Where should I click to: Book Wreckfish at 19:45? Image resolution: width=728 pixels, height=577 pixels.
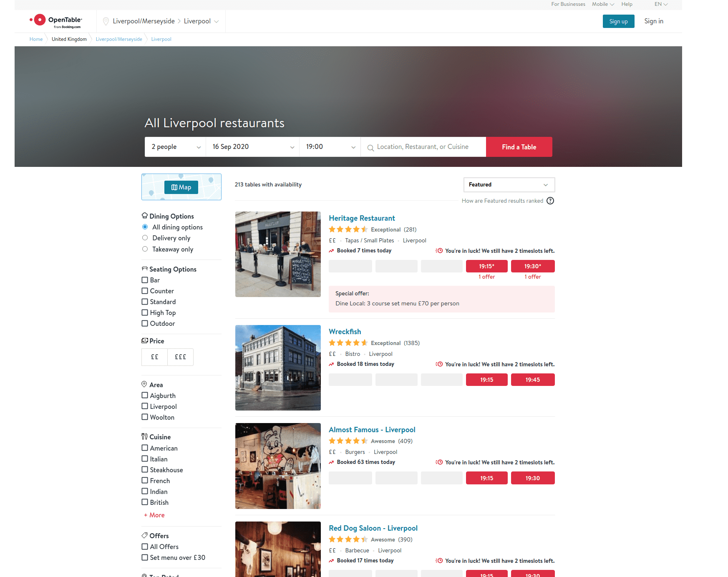[x=533, y=380]
